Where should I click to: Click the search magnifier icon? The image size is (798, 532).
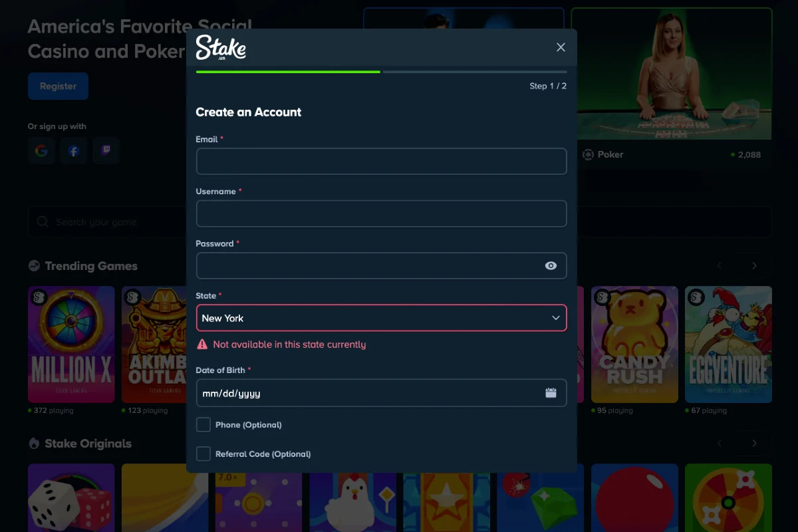43,222
